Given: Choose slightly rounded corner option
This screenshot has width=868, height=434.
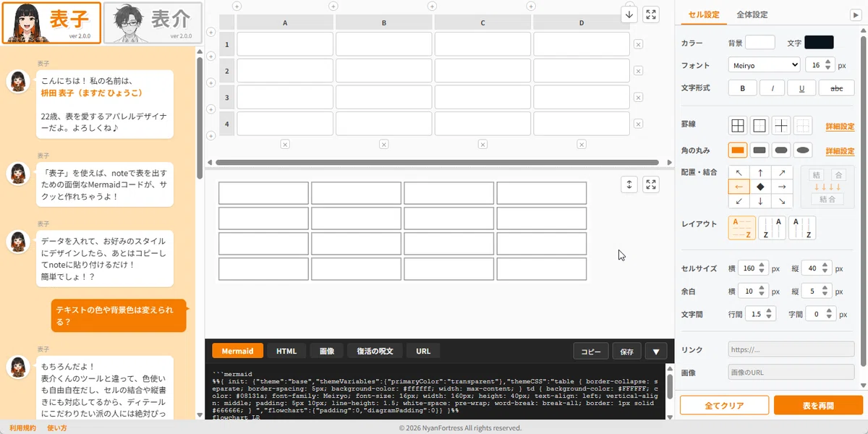Looking at the screenshot, I should tap(759, 150).
